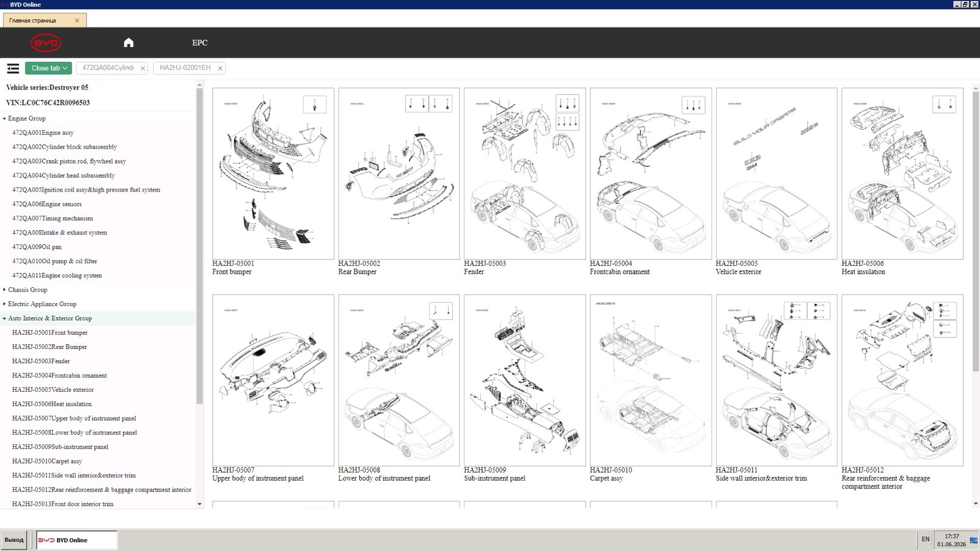
Task: Open the Fender diagram thumbnail
Action: click(x=525, y=173)
